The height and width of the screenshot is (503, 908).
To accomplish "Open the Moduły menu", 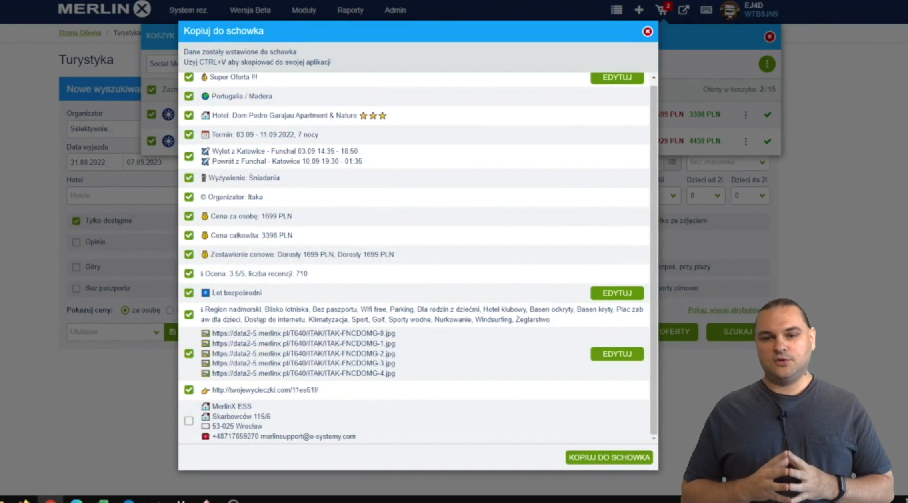I will pos(303,10).
